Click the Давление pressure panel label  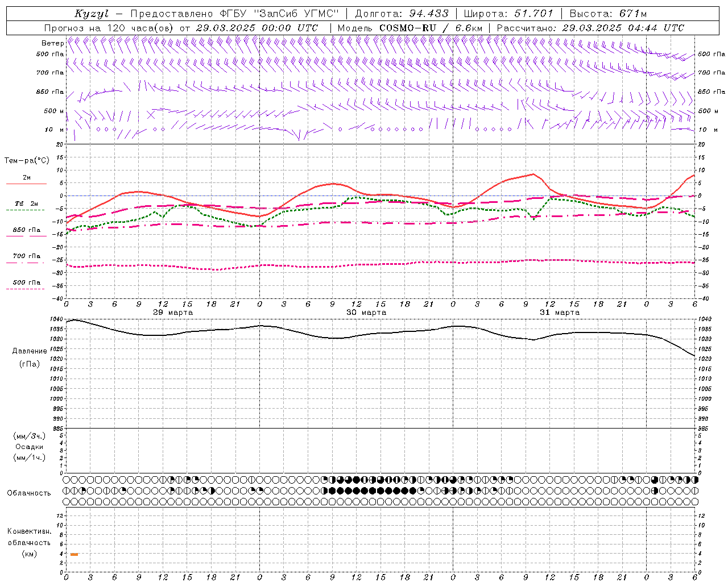click(30, 351)
